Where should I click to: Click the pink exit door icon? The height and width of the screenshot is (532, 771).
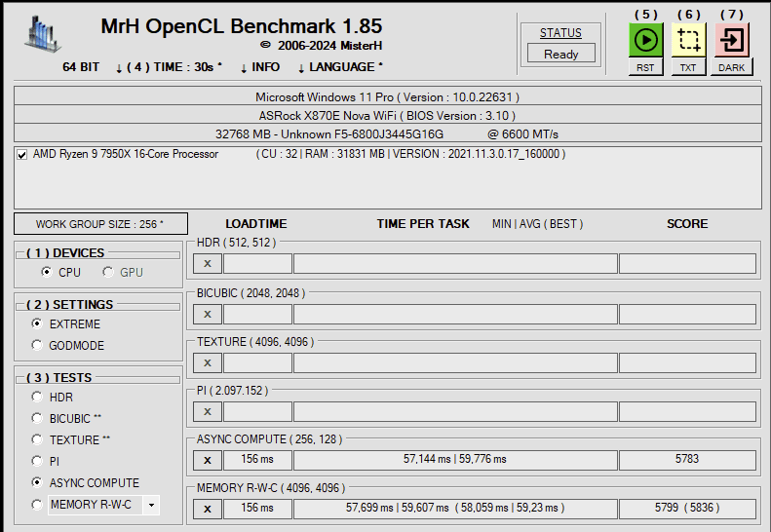click(732, 40)
